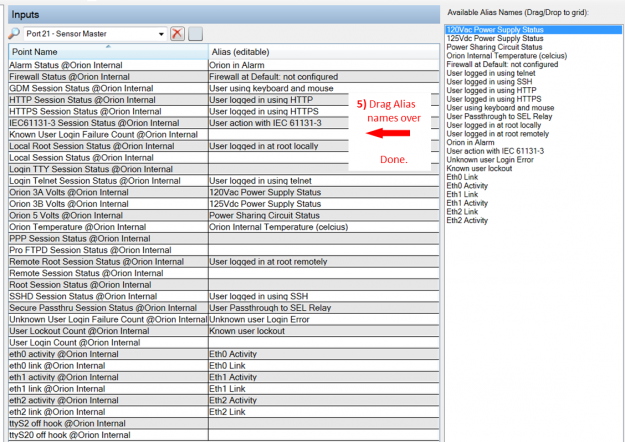Click the HTTP Session Status @Orion Internal row

(x=224, y=100)
